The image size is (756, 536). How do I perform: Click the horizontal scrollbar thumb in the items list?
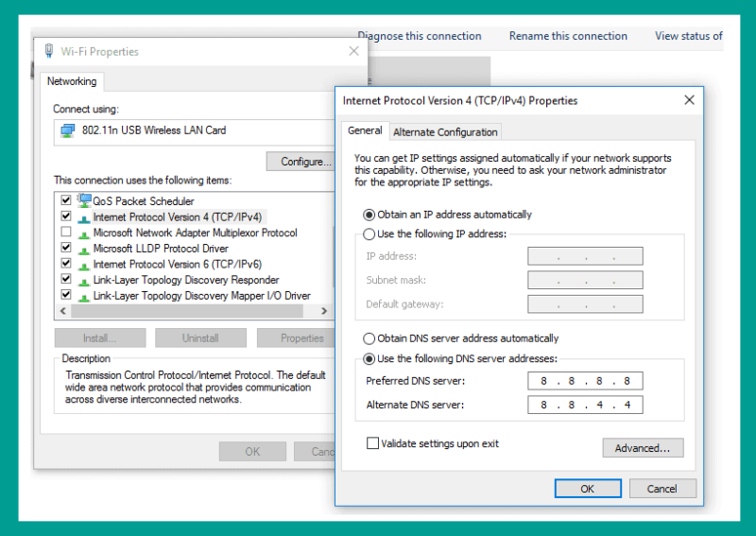coord(187,311)
